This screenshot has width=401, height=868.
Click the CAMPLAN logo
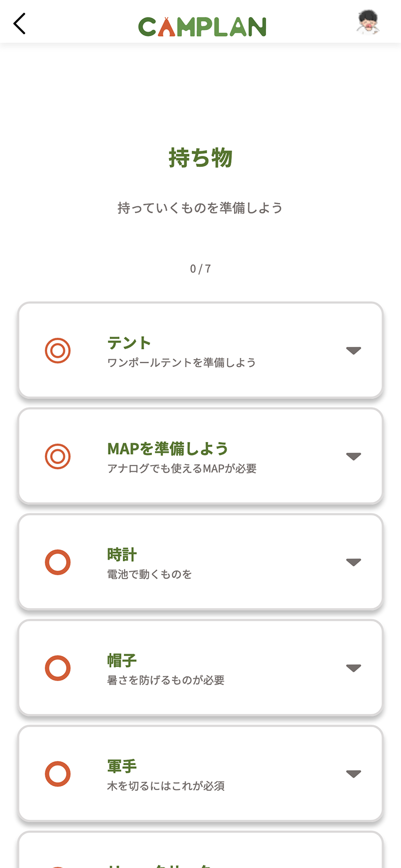tap(202, 27)
